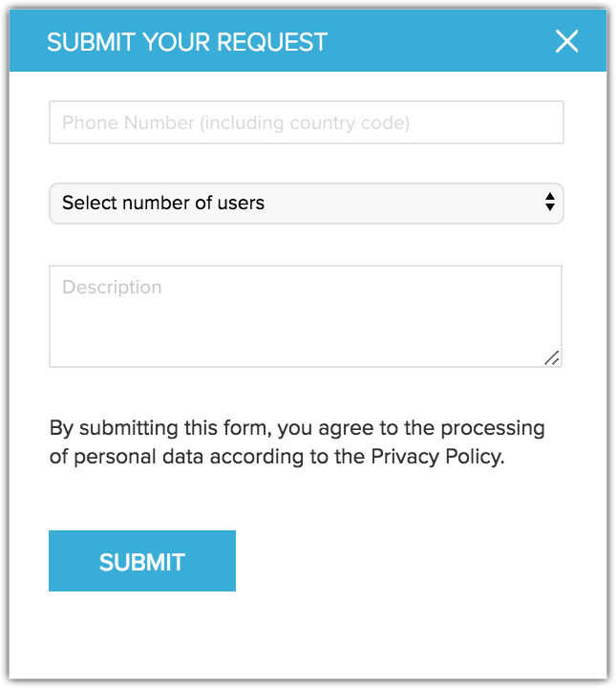Grab the Description box resize handle
The width and height of the screenshot is (616, 688).
tap(552, 358)
